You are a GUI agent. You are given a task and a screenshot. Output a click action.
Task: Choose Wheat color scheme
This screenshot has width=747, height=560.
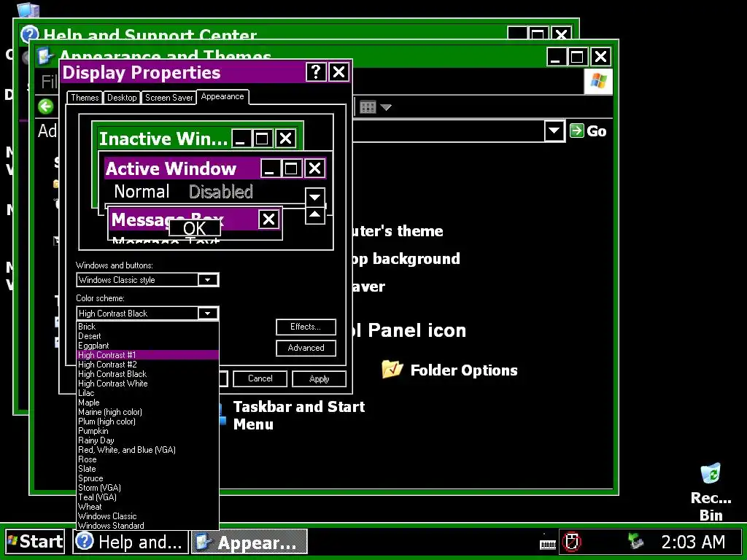pyautogui.click(x=147, y=507)
